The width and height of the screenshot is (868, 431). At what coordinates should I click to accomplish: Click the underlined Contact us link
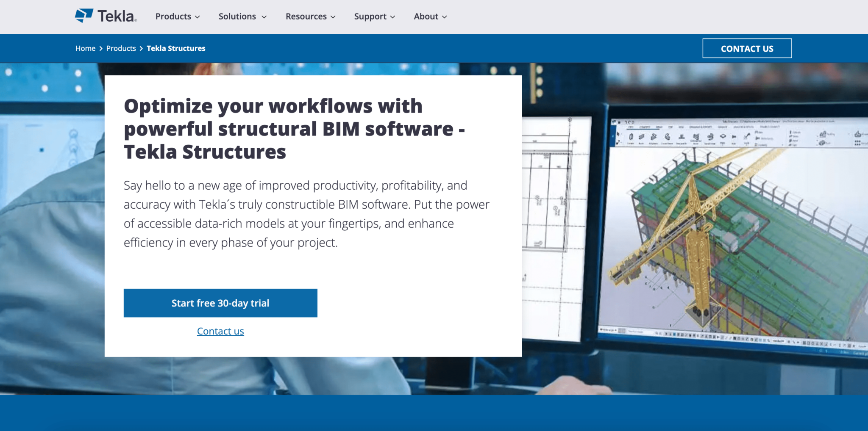click(x=220, y=331)
